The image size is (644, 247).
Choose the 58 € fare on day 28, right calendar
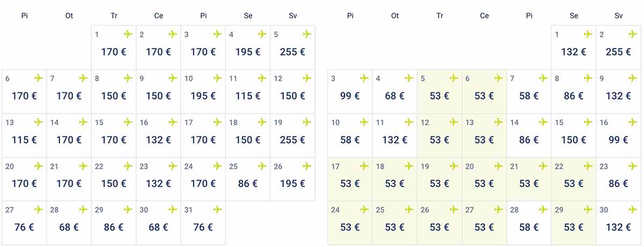click(529, 228)
